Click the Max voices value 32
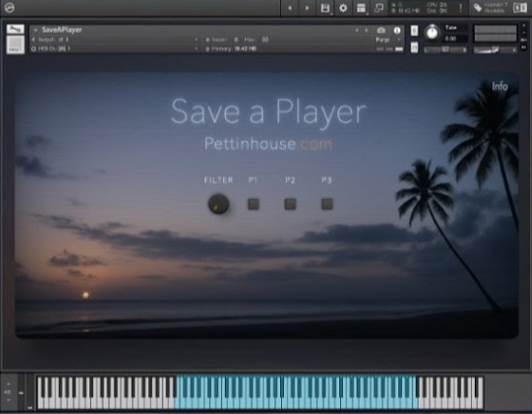The width and height of the screenshot is (532, 414). [x=265, y=40]
